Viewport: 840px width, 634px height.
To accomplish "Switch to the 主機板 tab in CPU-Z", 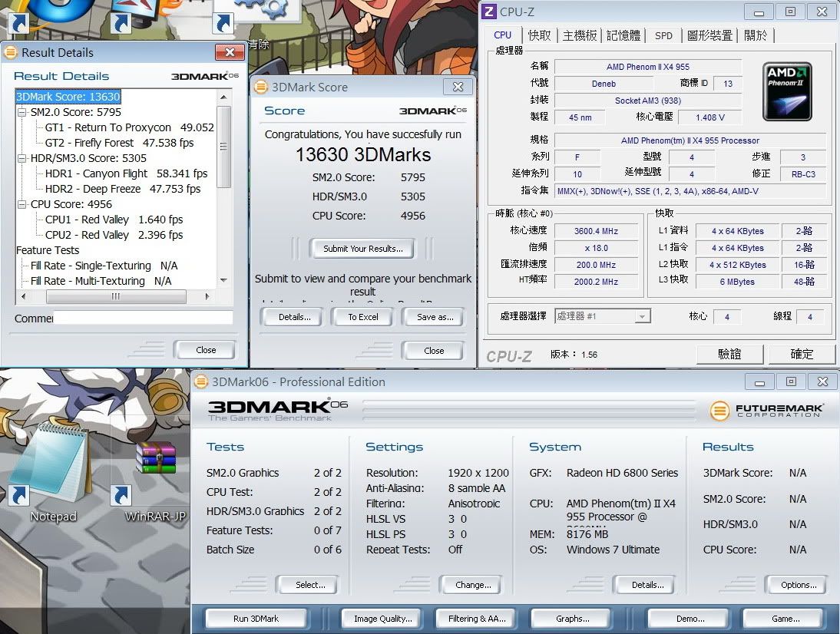I will pyautogui.click(x=580, y=35).
